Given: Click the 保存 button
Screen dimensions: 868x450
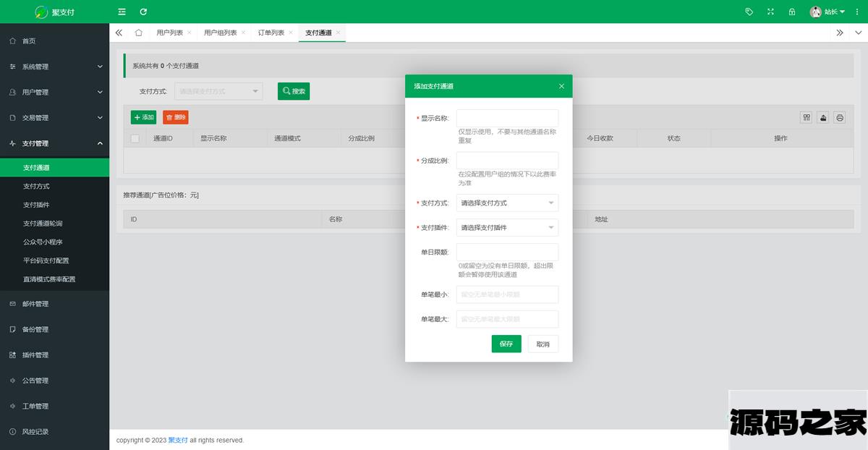Looking at the screenshot, I should 506,344.
